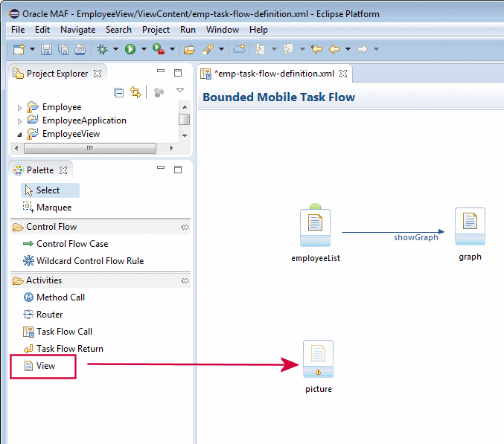Select Method Call activity in Palette
This screenshot has width=504, height=444.
pos(54,297)
